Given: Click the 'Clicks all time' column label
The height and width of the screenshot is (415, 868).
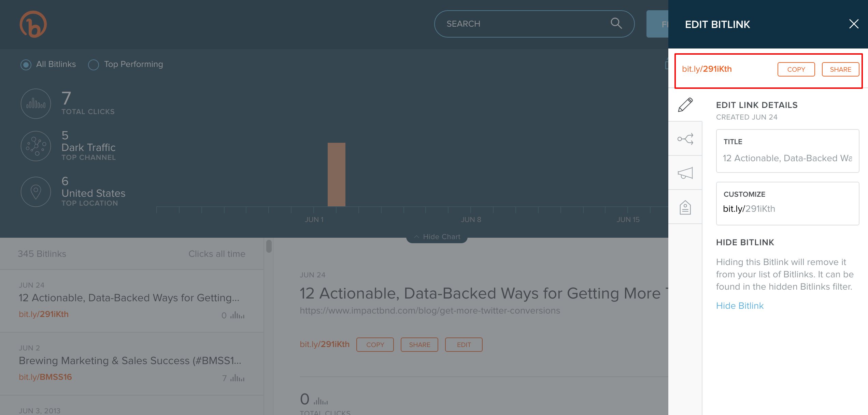Looking at the screenshot, I should point(217,254).
